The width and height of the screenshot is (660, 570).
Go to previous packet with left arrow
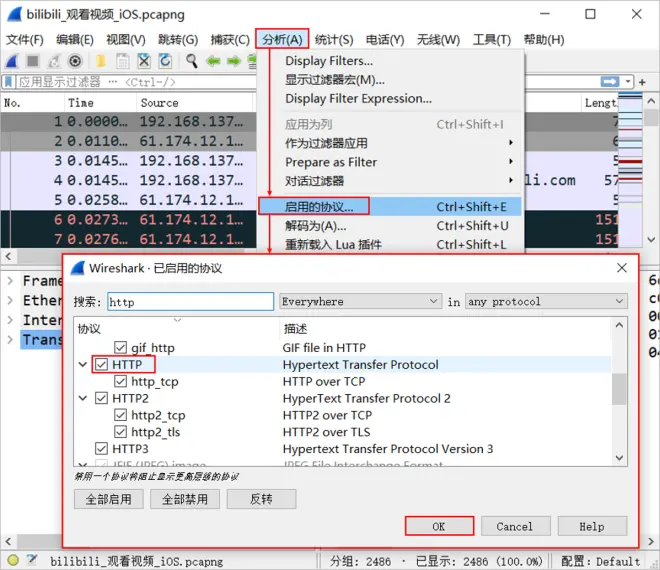click(213, 61)
